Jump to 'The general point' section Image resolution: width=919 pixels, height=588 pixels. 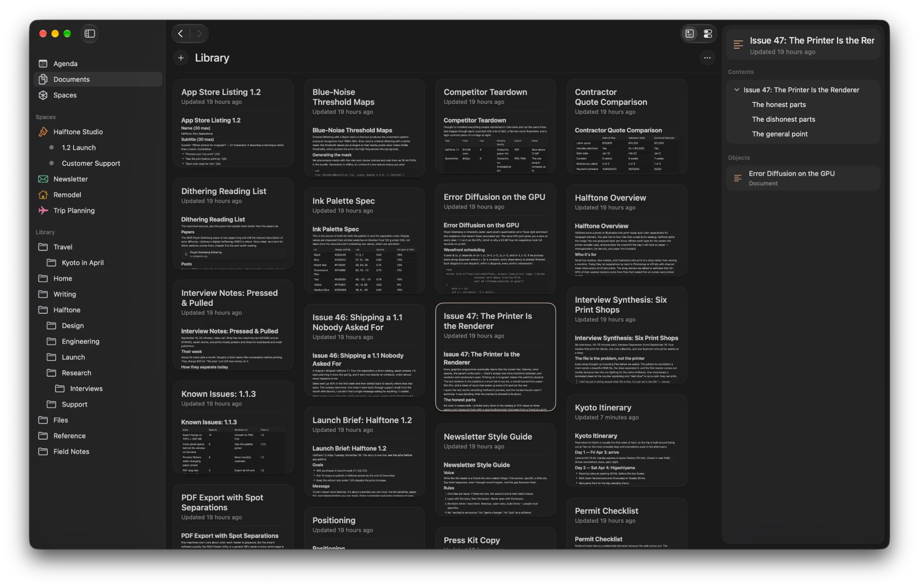click(x=780, y=134)
